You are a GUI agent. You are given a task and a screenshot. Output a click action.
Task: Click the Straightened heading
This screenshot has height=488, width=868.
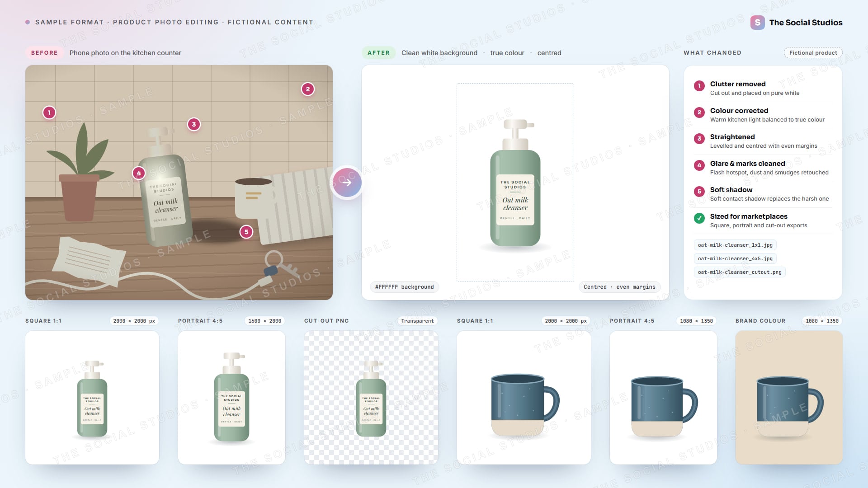tap(732, 137)
